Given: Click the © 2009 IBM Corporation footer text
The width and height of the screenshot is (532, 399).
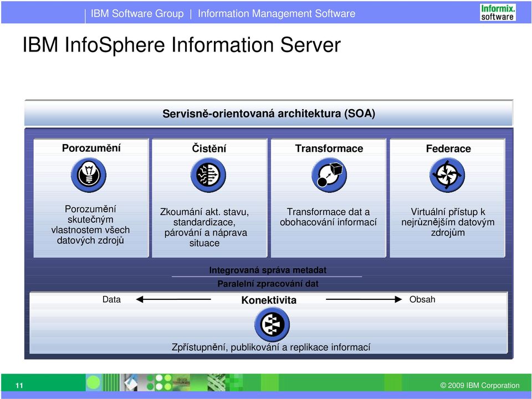Looking at the screenshot, I should 480,385.
